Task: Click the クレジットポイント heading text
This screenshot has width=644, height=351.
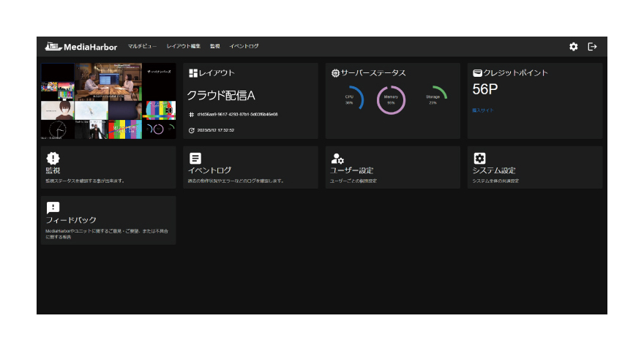Action: pos(515,73)
